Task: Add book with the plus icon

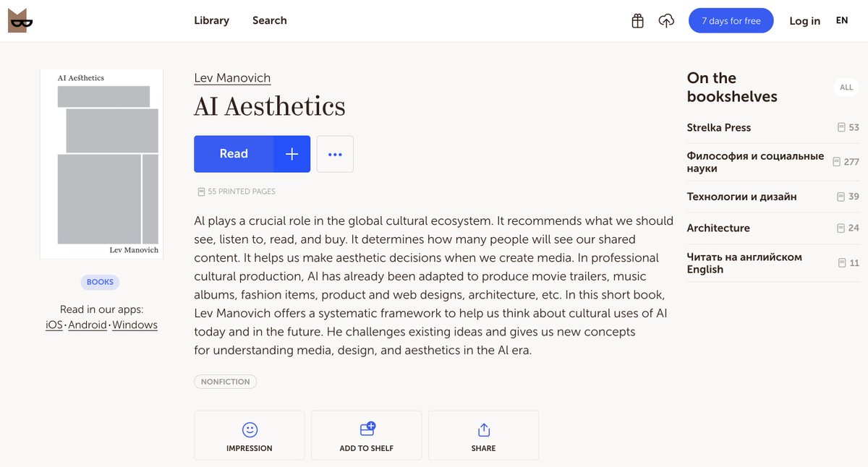Action: [x=292, y=154]
